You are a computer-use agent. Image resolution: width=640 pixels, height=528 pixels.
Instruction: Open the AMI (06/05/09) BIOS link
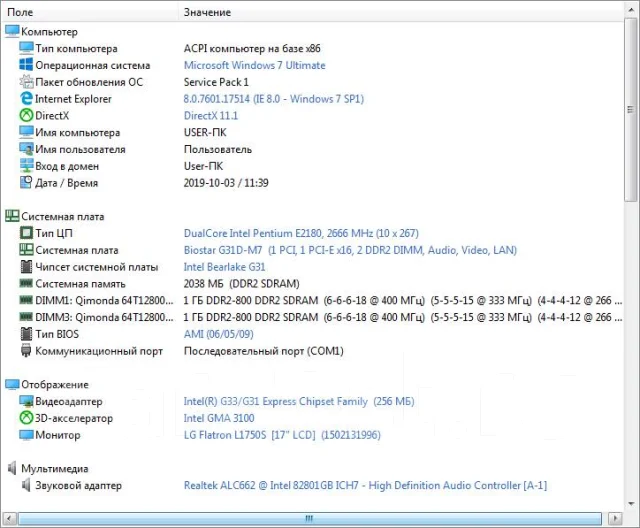coord(218,334)
